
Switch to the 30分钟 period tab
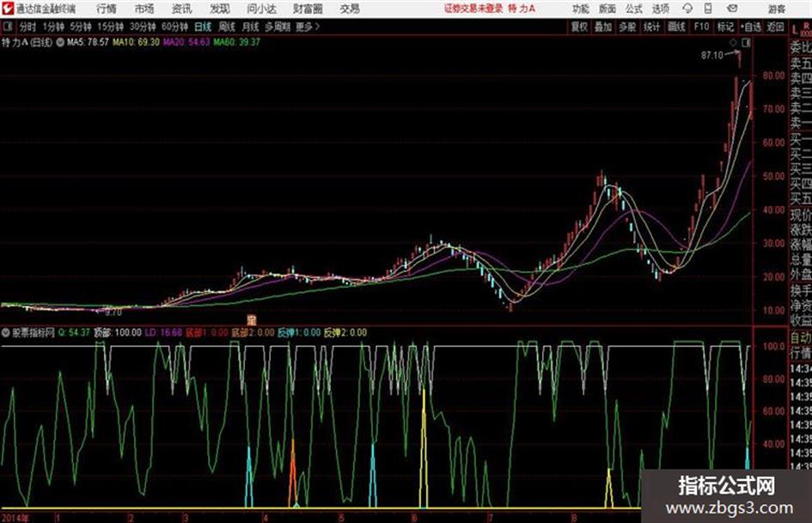click(x=143, y=27)
